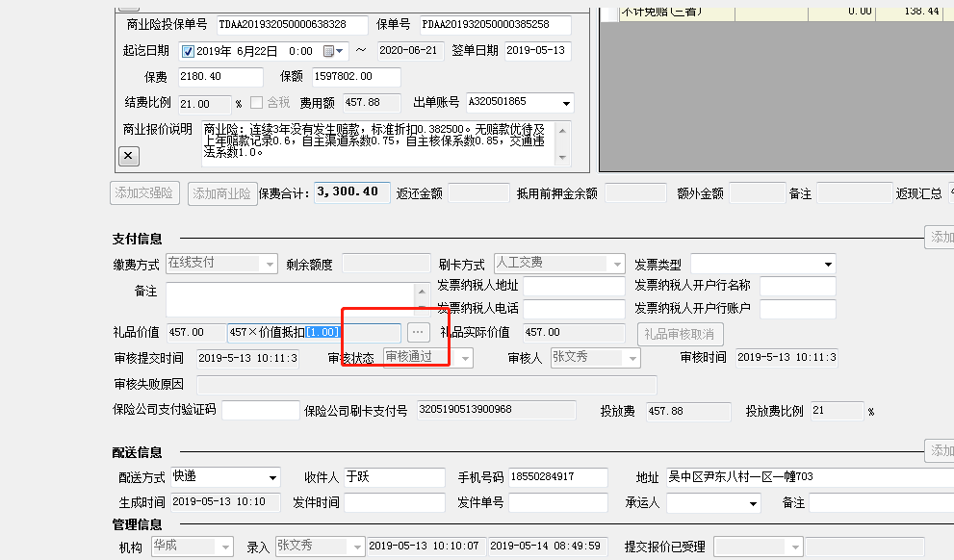Click the 结费比例 field showing 21.00
The width and height of the screenshot is (954, 560).
[x=204, y=104]
